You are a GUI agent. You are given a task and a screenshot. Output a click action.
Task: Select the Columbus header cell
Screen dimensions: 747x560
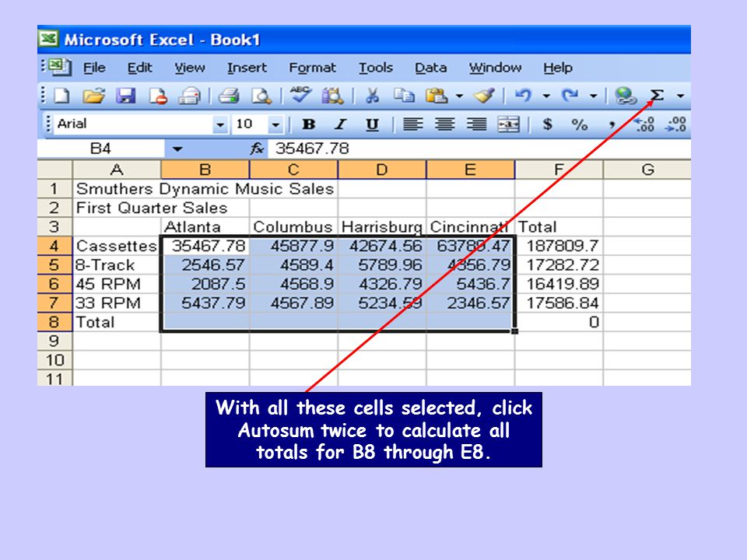293,226
